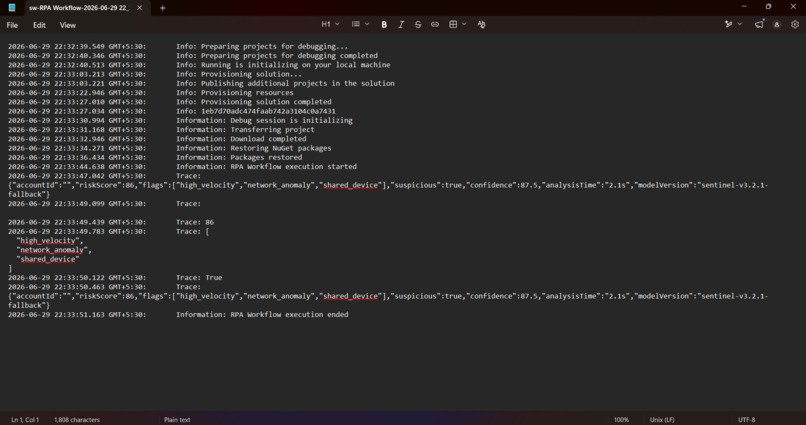The image size is (806, 425).
Task: Insert a link from the toolbar
Action: [435, 25]
